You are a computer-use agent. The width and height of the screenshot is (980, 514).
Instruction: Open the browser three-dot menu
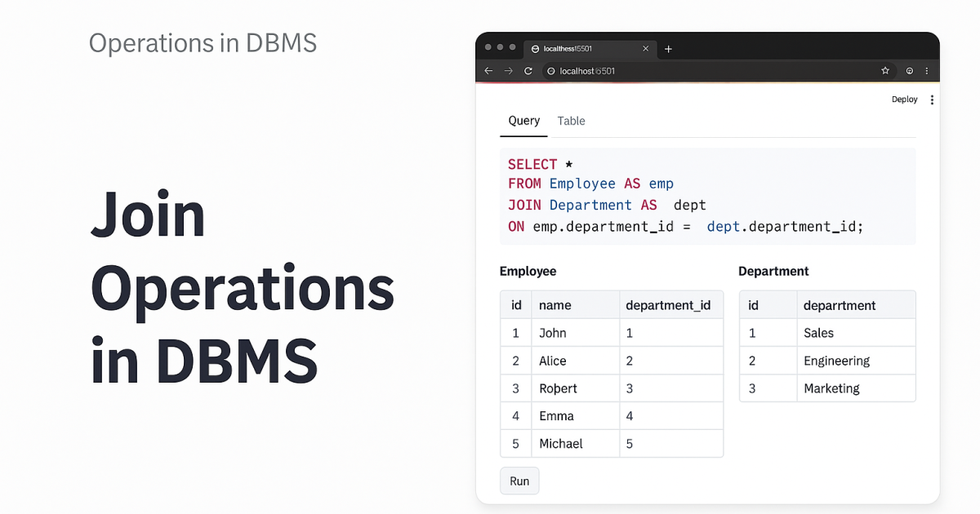927,71
